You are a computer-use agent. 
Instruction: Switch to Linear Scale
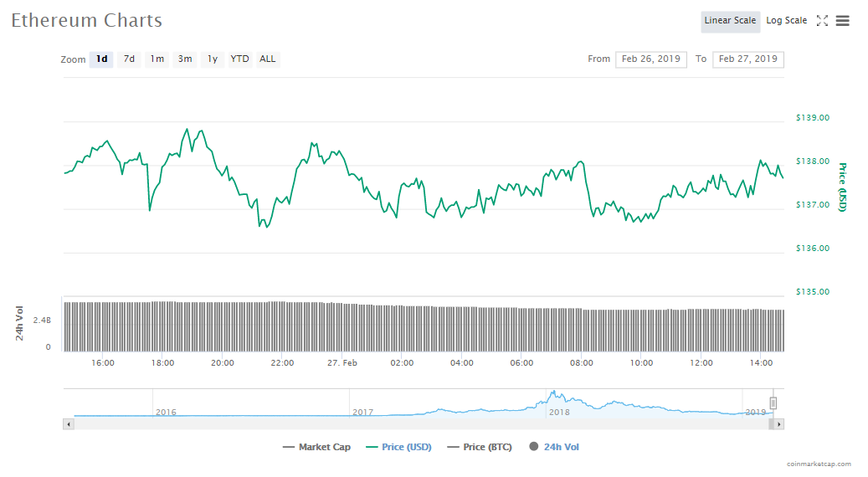pos(730,21)
